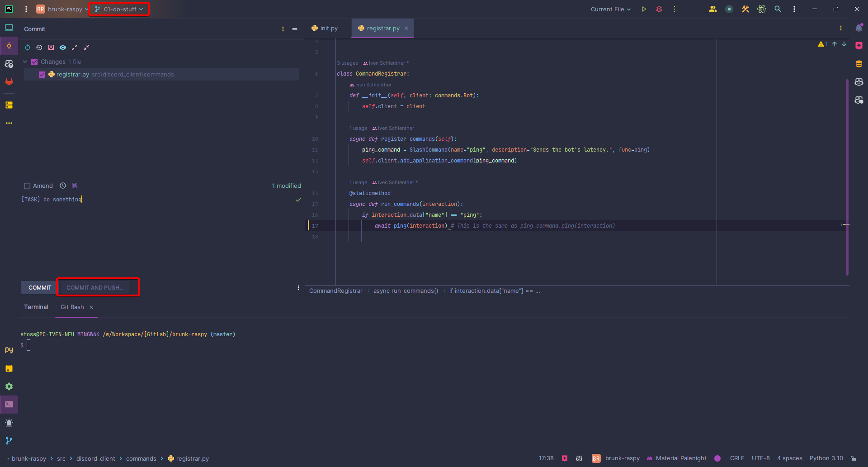Select the Git Bash terminal tab
This screenshot has height=467, width=868.
[x=72, y=307]
